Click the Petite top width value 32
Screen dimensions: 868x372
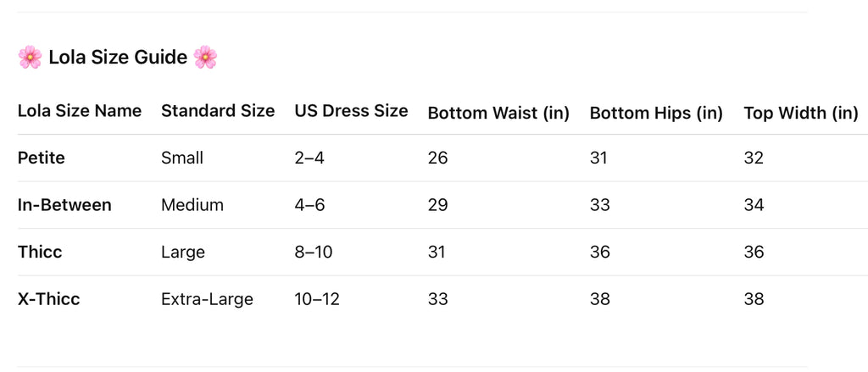[x=754, y=158]
